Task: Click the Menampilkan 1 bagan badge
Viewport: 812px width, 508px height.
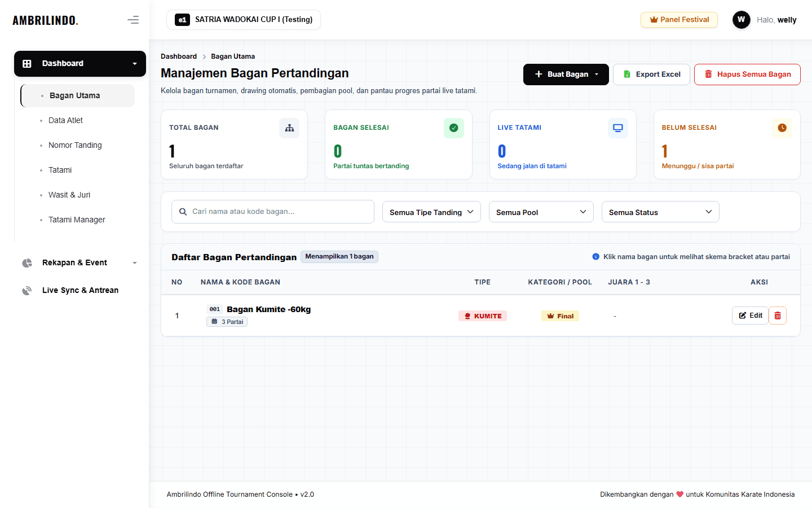Action: point(339,257)
